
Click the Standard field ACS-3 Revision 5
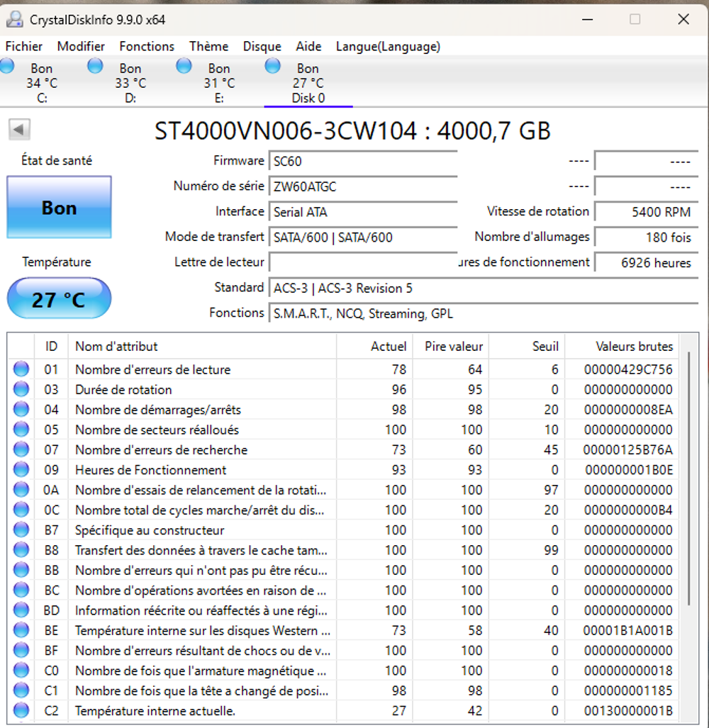tap(484, 289)
